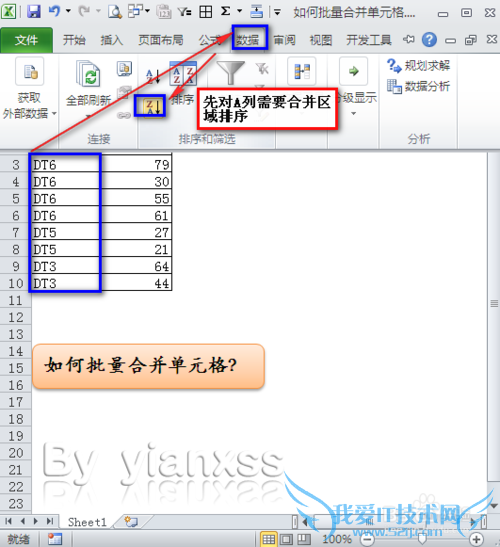Select row header 12
This screenshot has height=547, width=500.
click(15, 317)
